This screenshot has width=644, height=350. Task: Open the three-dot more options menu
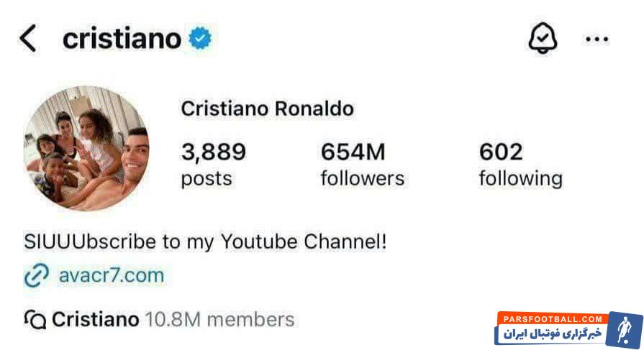tap(597, 40)
